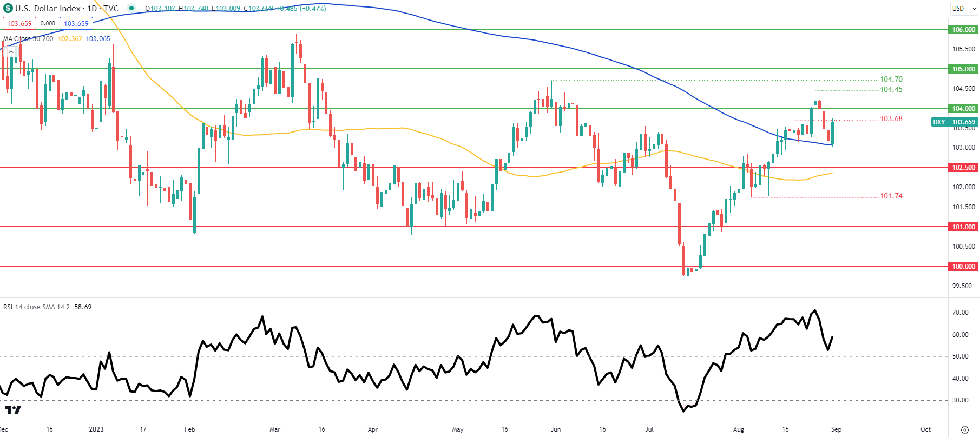Select the 101.000 red price line label
This screenshot has width=980, height=437.
coord(964,227)
